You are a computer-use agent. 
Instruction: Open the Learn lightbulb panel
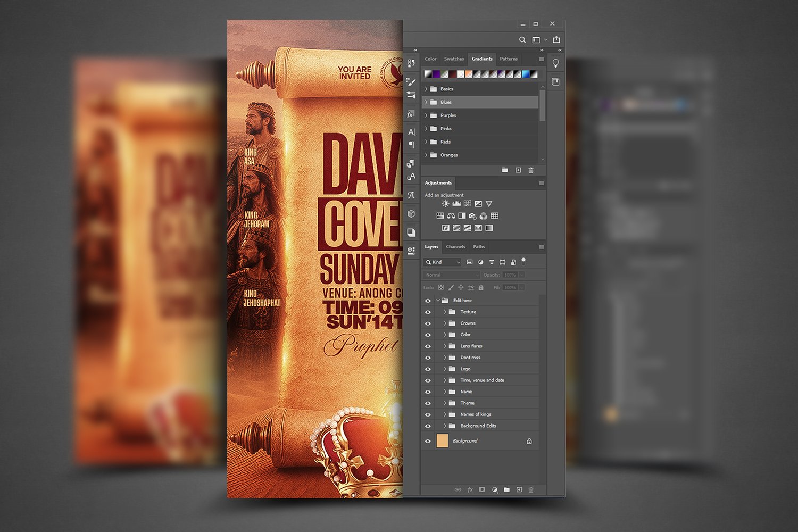(x=555, y=63)
